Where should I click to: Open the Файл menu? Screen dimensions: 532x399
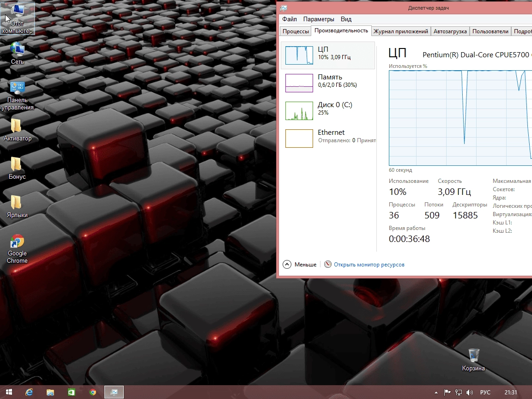click(x=290, y=19)
